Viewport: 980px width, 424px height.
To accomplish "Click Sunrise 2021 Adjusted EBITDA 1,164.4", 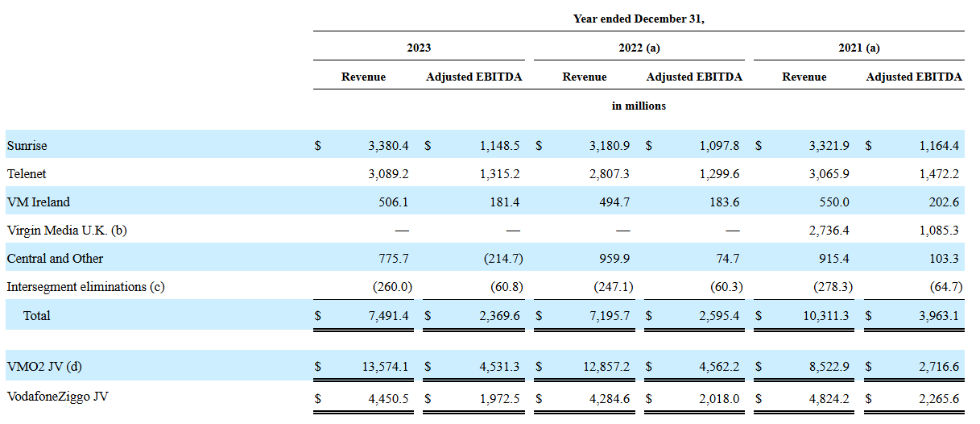I will 940,146.
